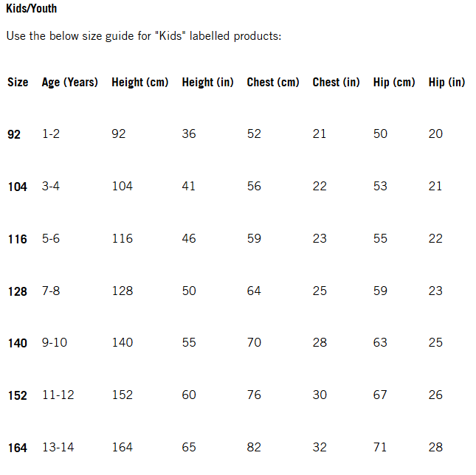
Task: Select the "9-10" age cell
Action: pyautogui.click(x=55, y=343)
